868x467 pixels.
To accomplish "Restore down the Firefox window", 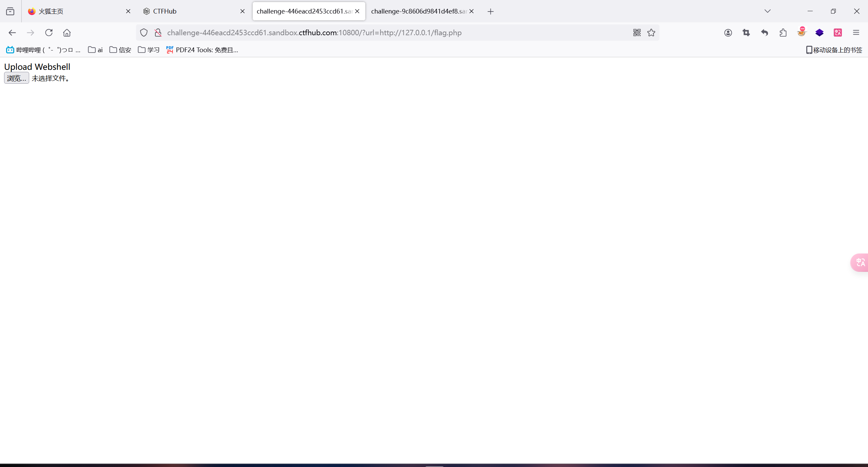I will coord(833,11).
